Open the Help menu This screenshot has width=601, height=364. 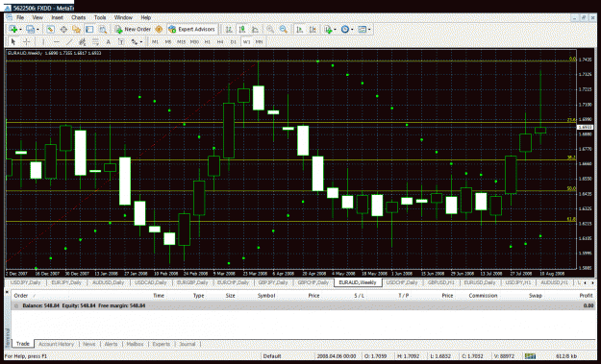(x=145, y=17)
